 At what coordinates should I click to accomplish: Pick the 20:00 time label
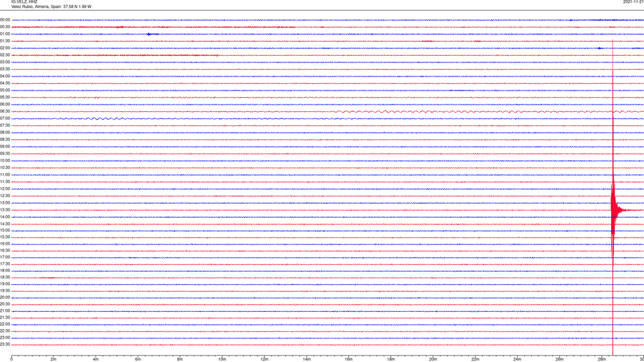point(5,298)
